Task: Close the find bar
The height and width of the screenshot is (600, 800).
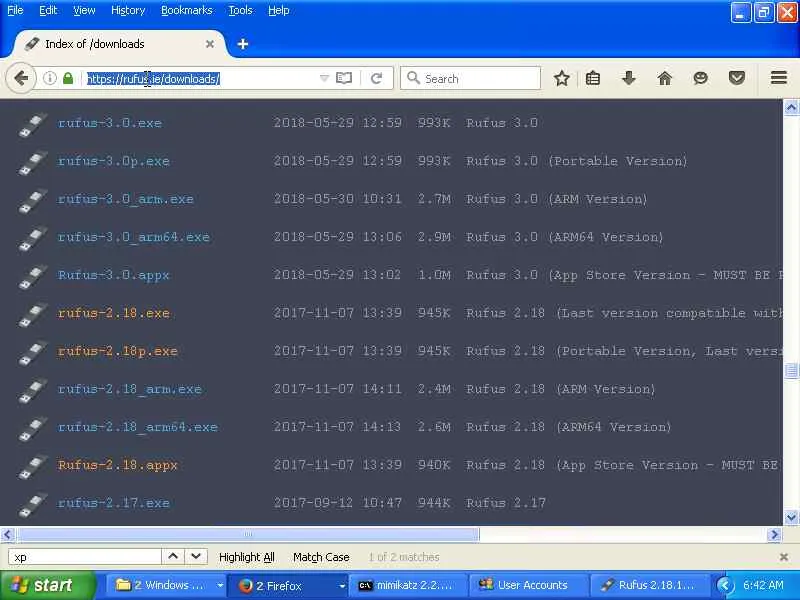Action: (x=784, y=557)
